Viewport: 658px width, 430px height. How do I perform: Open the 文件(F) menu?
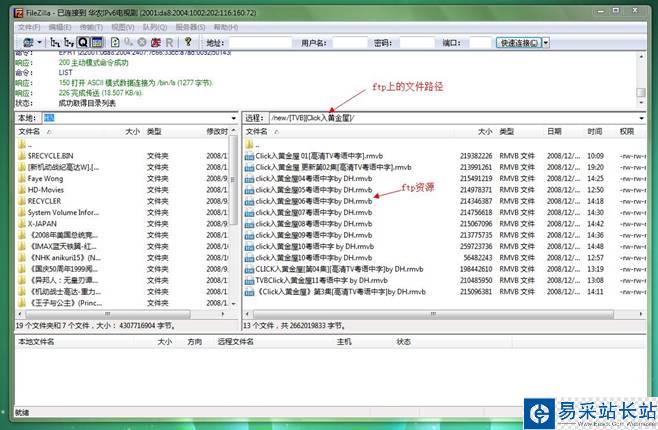tap(29, 27)
